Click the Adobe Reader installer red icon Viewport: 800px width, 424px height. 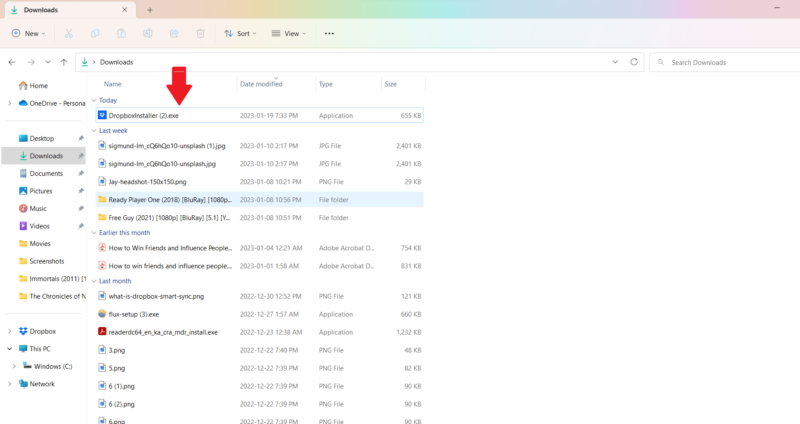[x=102, y=332]
